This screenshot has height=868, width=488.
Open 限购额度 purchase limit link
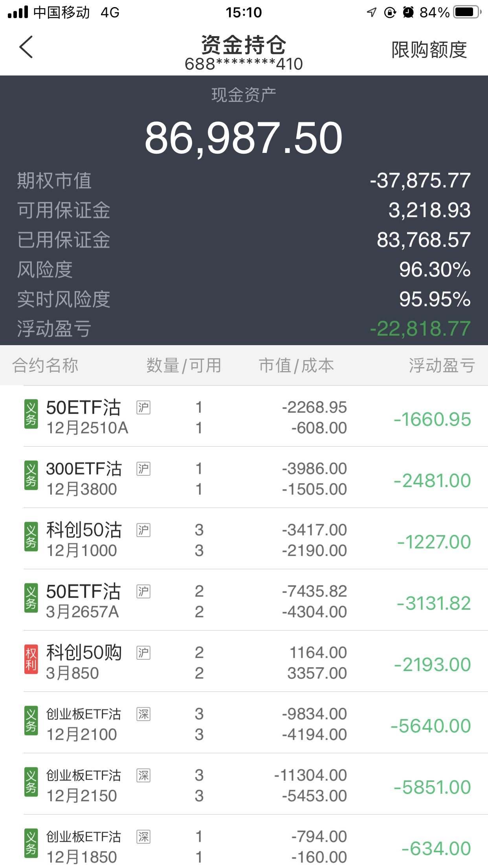pos(429,50)
